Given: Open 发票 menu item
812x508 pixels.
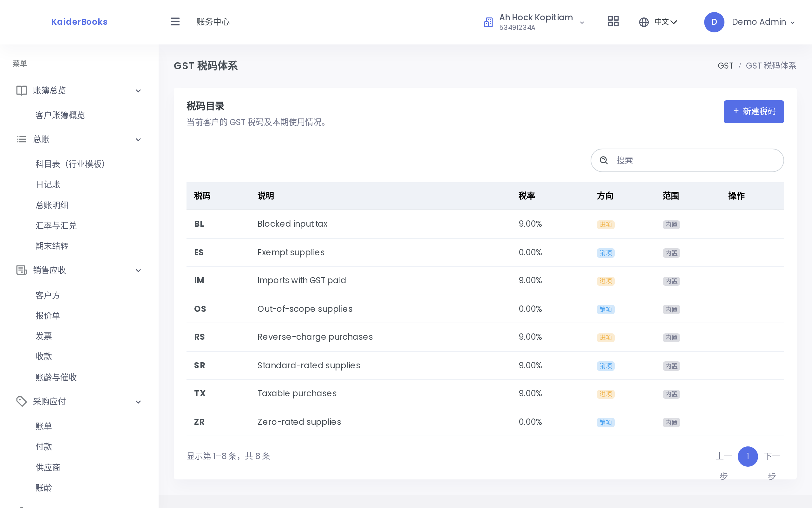Looking at the screenshot, I should 44,336.
